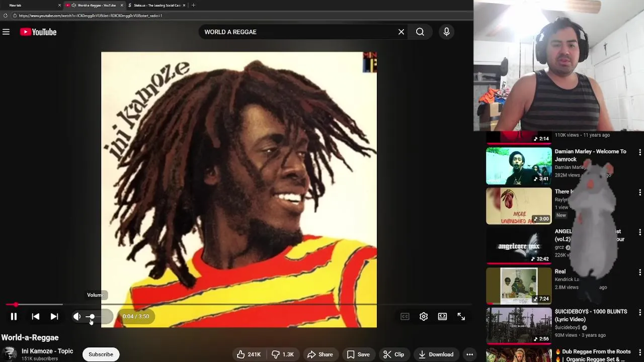
Task: Create a Clip of the video
Action: [x=393, y=354]
